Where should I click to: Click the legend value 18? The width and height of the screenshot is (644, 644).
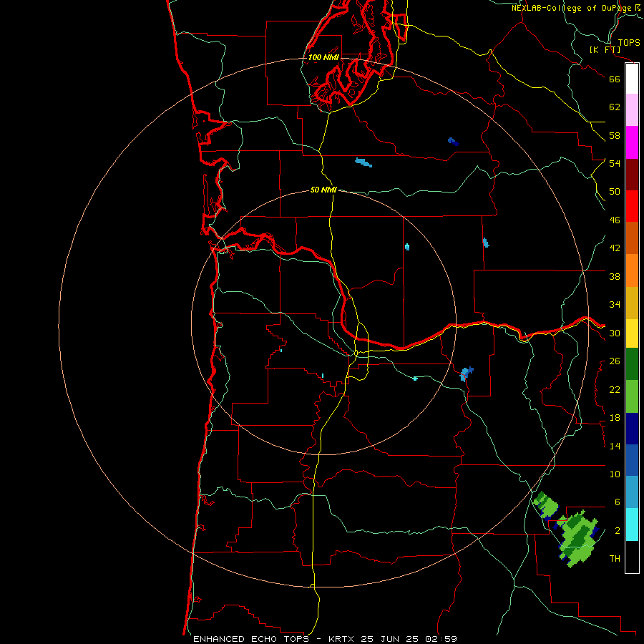pyautogui.click(x=615, y=418)
